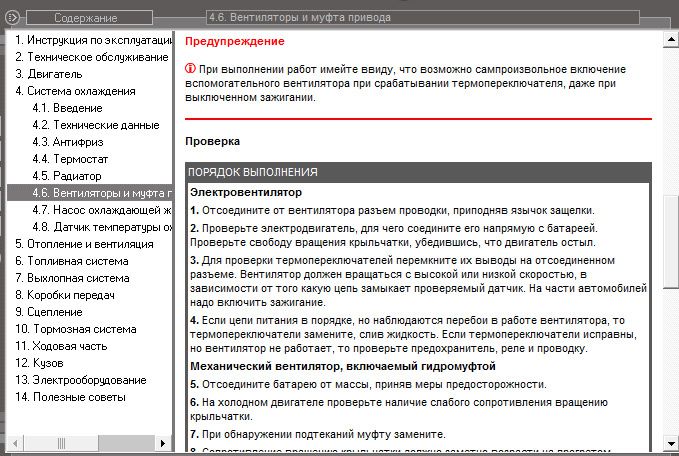679x456 pixels.
Task: Click step 1 'Отсоедините от вентилятора разъем'
Action: pos(392,210)
